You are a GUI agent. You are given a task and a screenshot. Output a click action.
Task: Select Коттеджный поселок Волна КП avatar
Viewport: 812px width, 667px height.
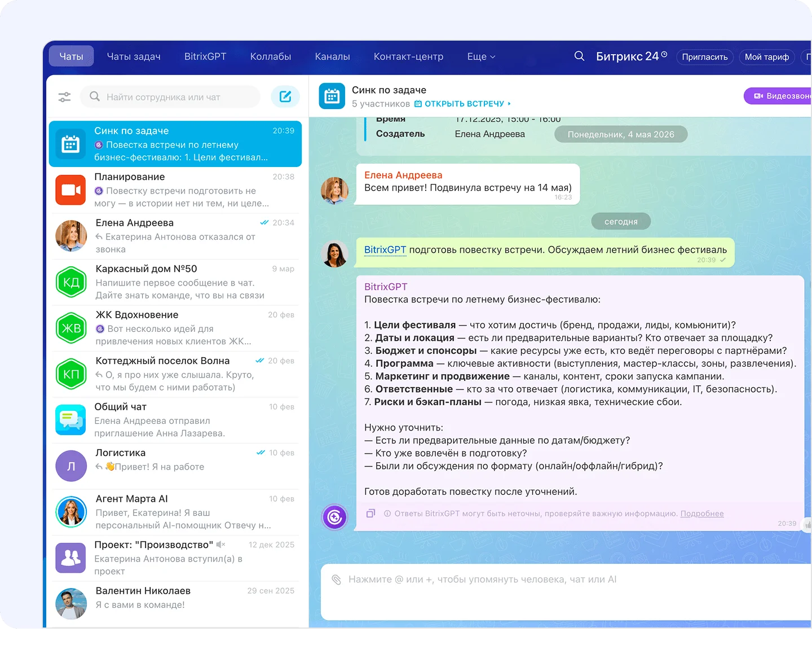pyautogui.click(x=71, y=374)
